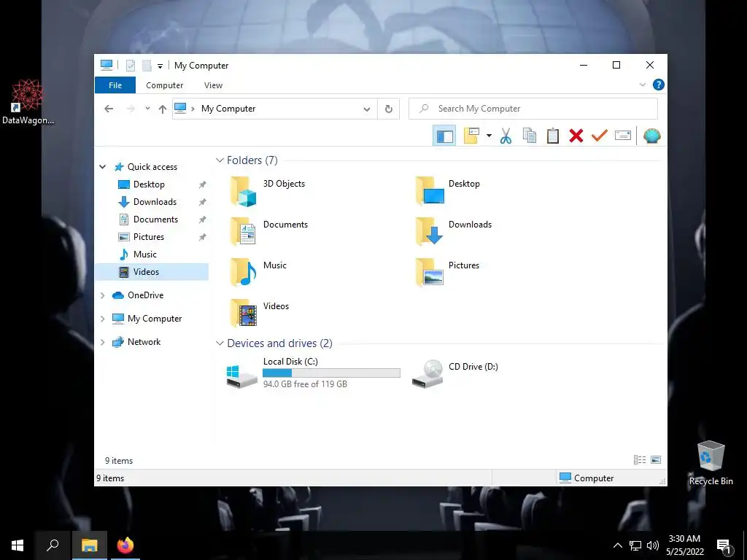Click the orange checkmark Properties icon
Image resolution: width=747 pixels, height=560 pixels.
600,136
